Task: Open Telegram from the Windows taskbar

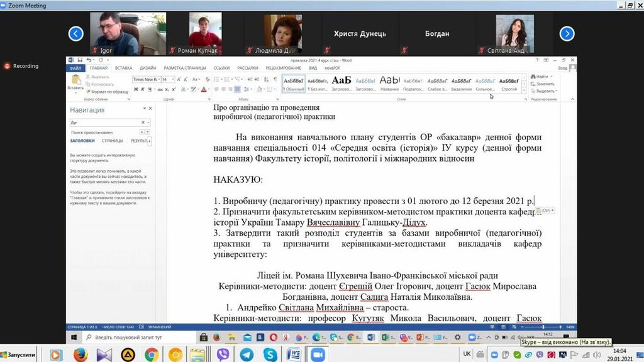Action: point(247,355)
